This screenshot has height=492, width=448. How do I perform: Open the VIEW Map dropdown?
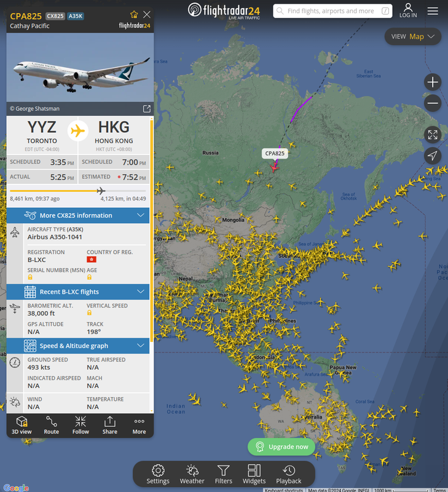coord(412,37)
